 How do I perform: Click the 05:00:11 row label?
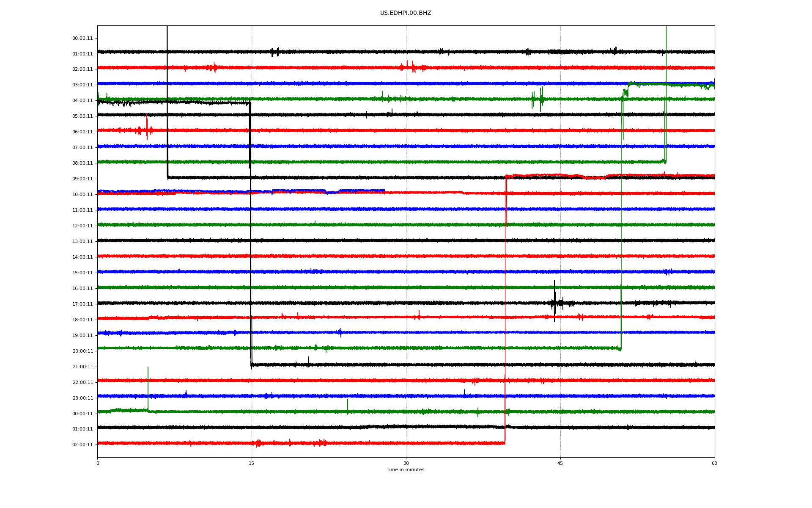82,116
